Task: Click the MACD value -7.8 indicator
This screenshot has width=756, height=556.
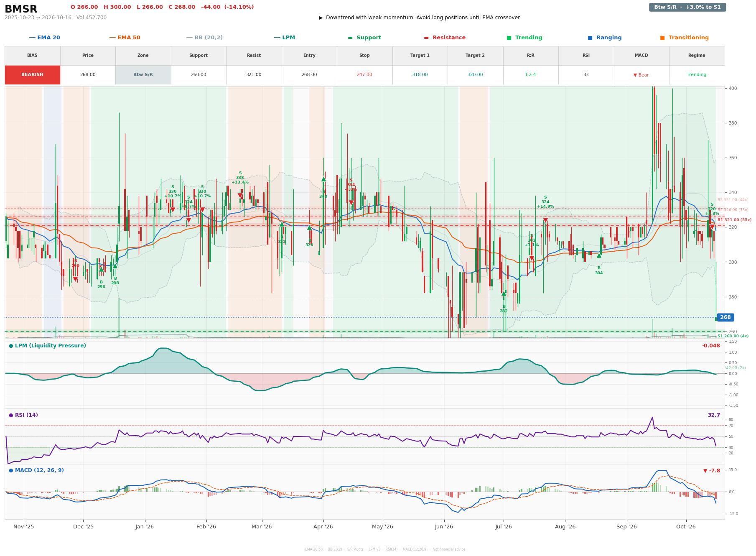Action: 712,471
